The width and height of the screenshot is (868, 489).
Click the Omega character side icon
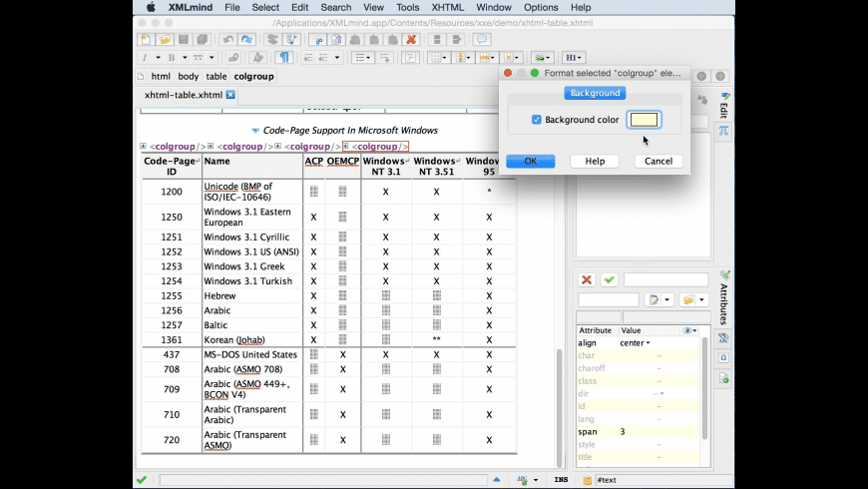pyautogui.click(x=723, y=357)
